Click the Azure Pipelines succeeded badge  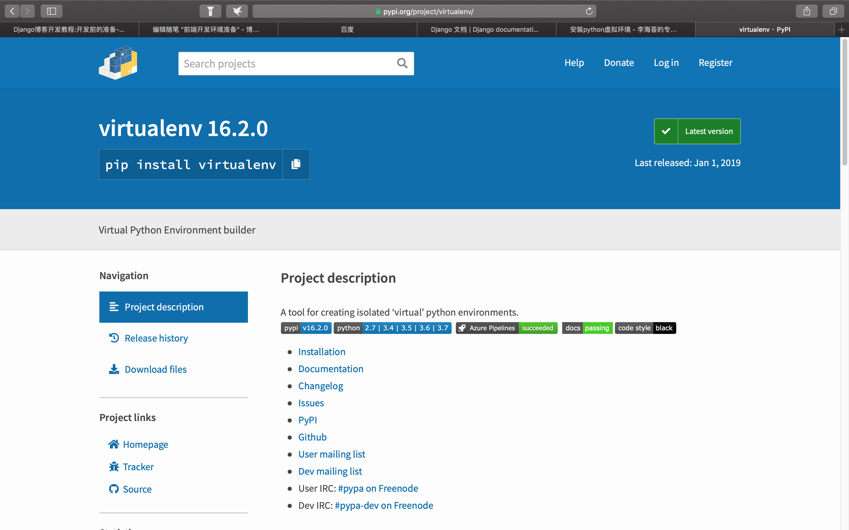click(x=507, y=328)
